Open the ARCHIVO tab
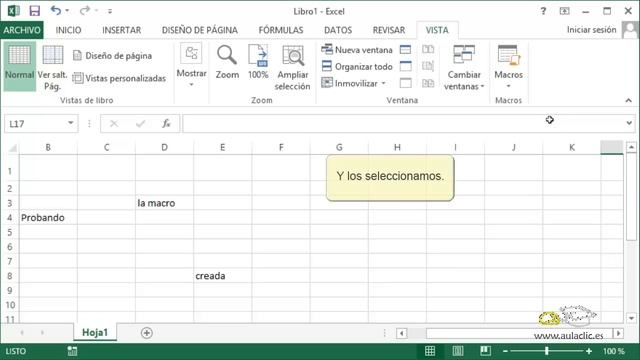 pyautogui.click(x=22, y=30)
